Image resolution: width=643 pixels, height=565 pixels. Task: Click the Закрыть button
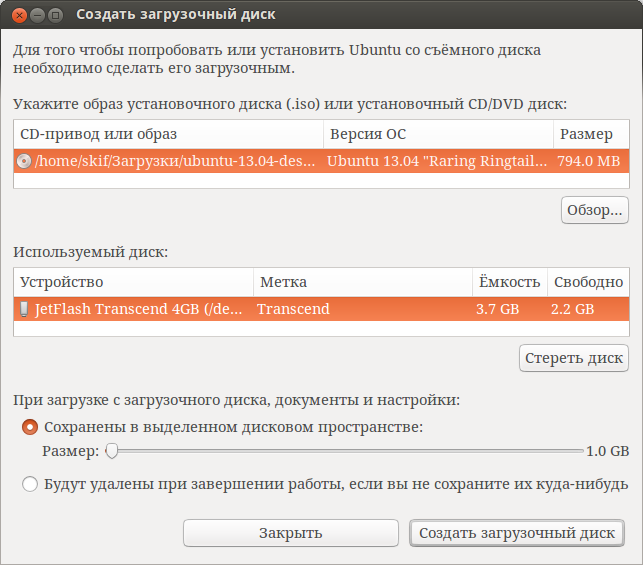[291, 533]
